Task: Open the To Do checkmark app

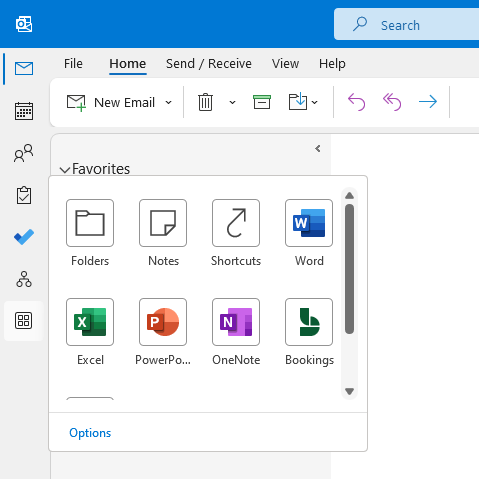Action: click(24, 237)
